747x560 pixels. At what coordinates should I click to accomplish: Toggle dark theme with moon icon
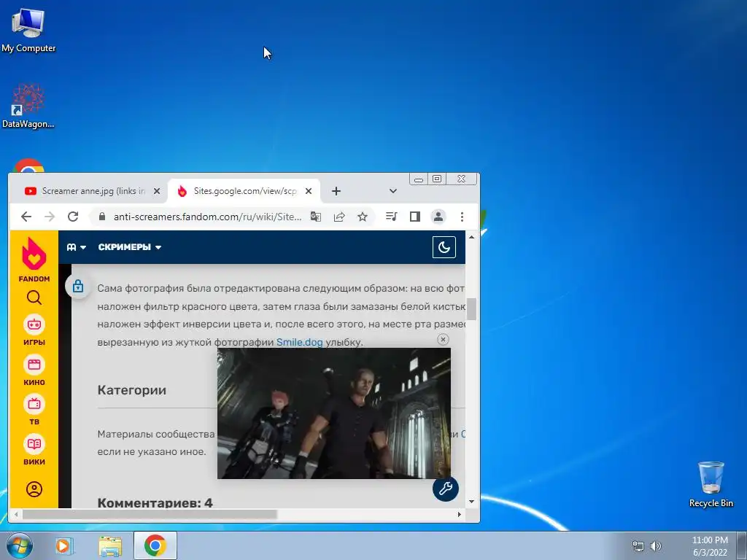[444, 247]
